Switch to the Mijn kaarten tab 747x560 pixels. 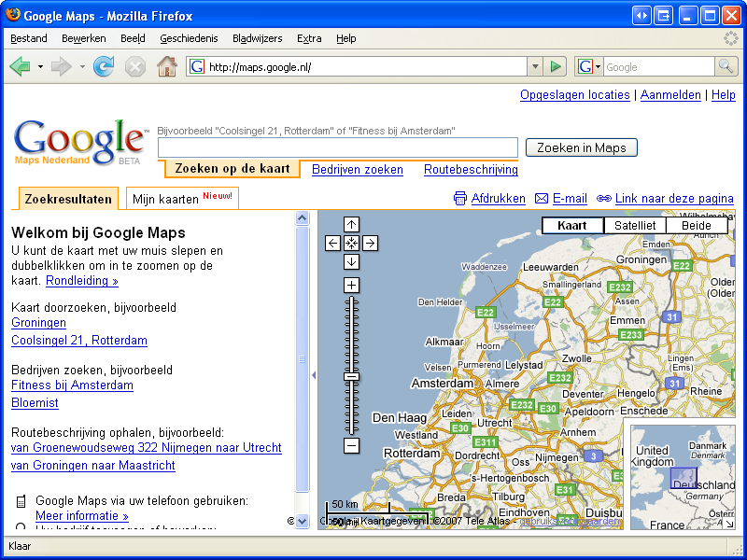click(182, 199)
